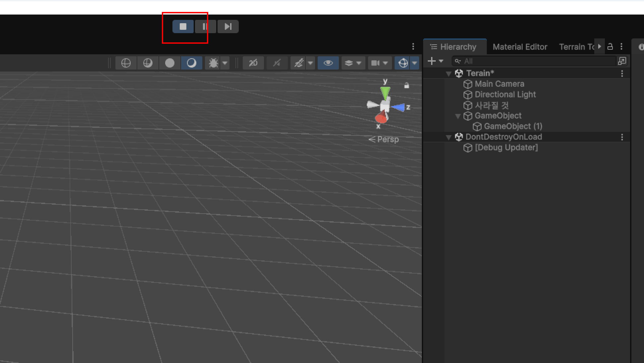Click the green Y axis gizmo cone
Viewport: 644px width, 363px height.
point(385,92)
